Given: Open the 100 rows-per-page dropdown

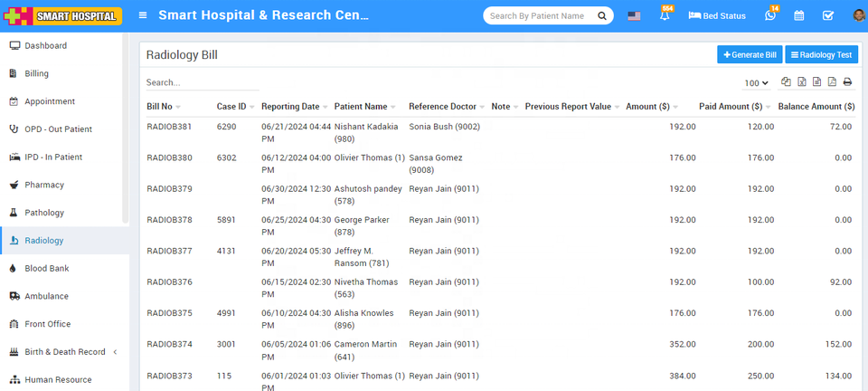Looking at the screenshot, I should pyautogui.click(x=756, y=83).
